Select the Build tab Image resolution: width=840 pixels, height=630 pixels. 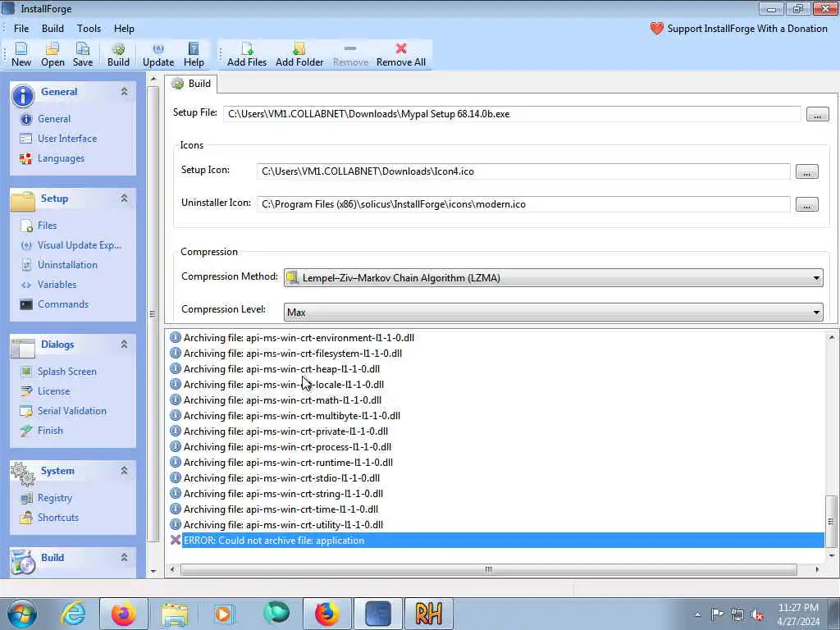(190, 84)
